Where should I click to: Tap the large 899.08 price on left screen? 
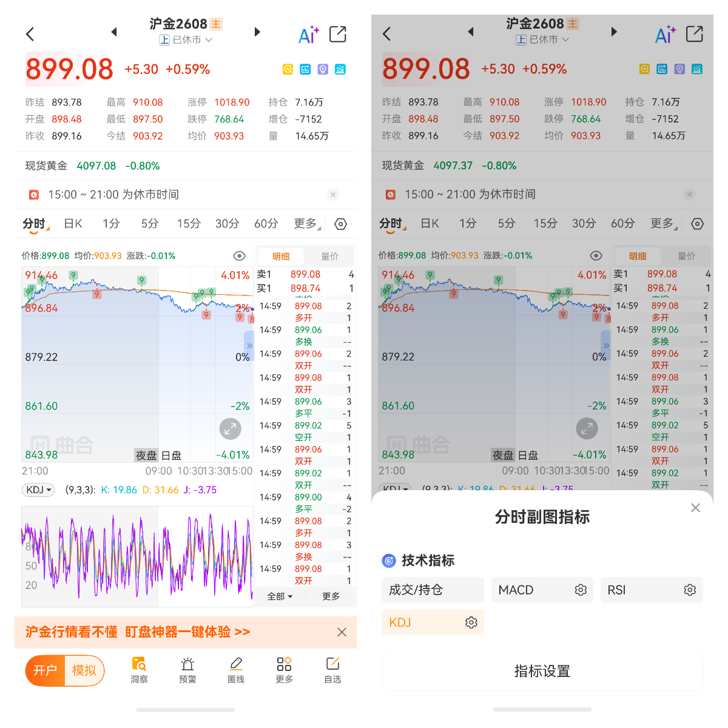pos(69,69)
